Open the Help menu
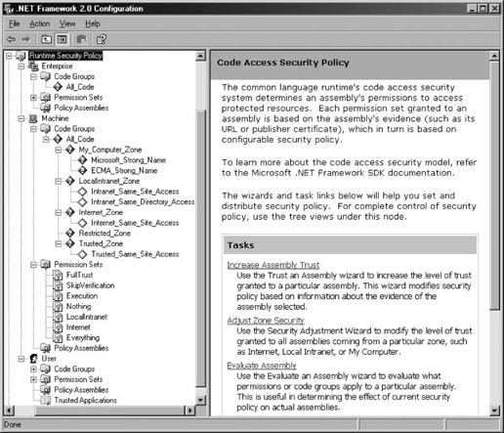Viewport: 504px width, 433px height. click(x=93, y=23)
